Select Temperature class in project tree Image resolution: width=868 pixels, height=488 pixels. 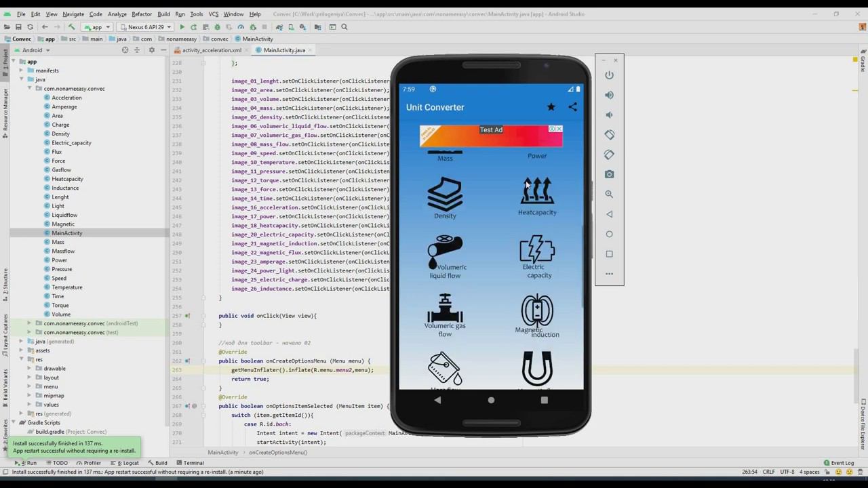(66, 287)
